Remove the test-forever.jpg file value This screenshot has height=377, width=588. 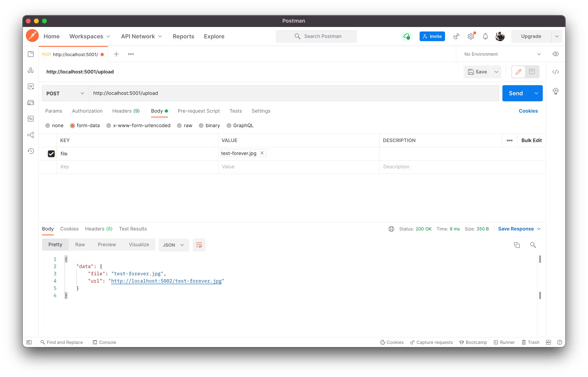coord(262,153)
